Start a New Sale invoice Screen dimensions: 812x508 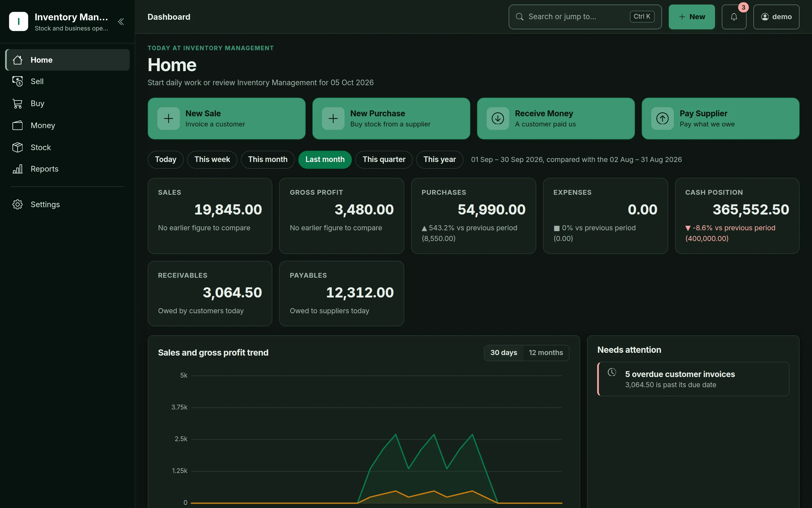(x=226, y=119)
